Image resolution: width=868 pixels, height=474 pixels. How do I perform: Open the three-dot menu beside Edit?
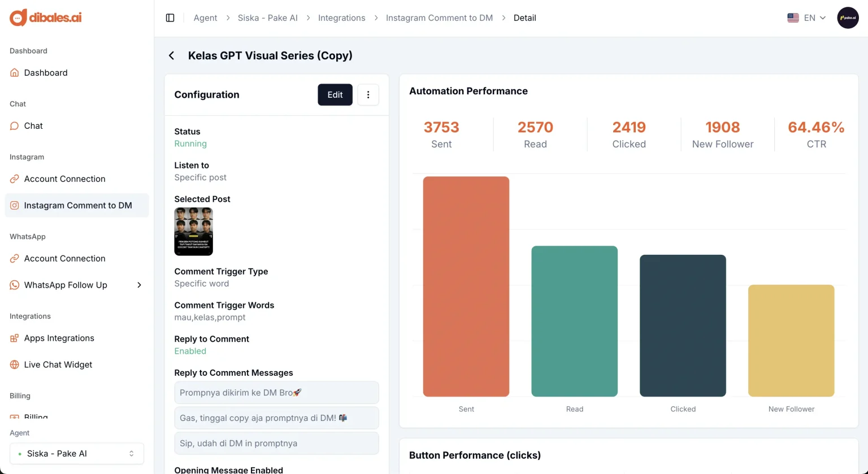coord(368,94)
